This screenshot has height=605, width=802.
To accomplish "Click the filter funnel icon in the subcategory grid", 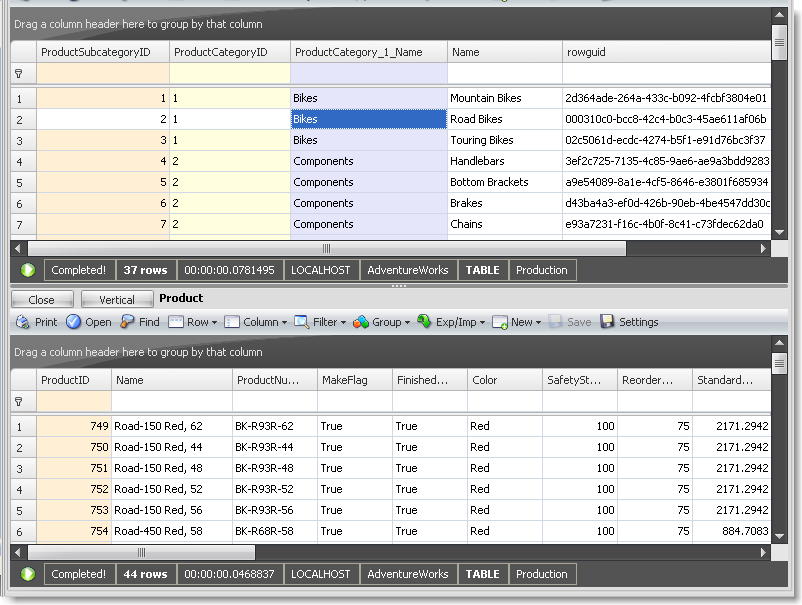I will tap(19, 74).
